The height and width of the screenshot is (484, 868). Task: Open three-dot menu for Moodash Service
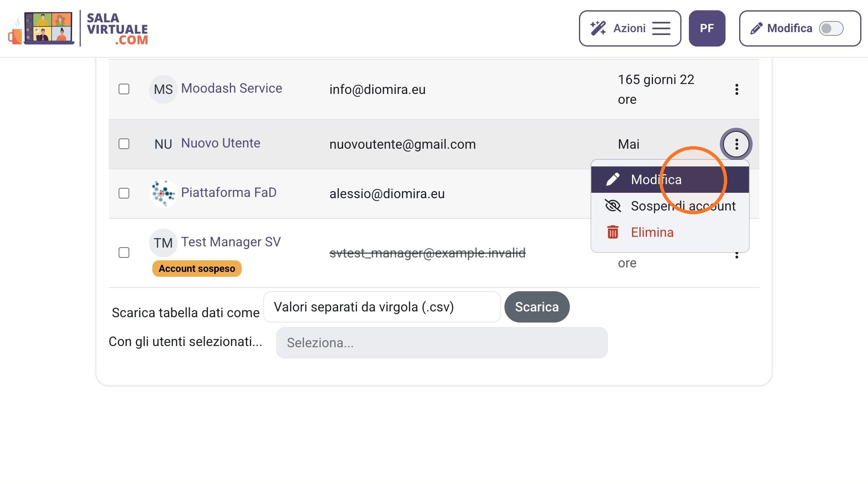point(737,89)
